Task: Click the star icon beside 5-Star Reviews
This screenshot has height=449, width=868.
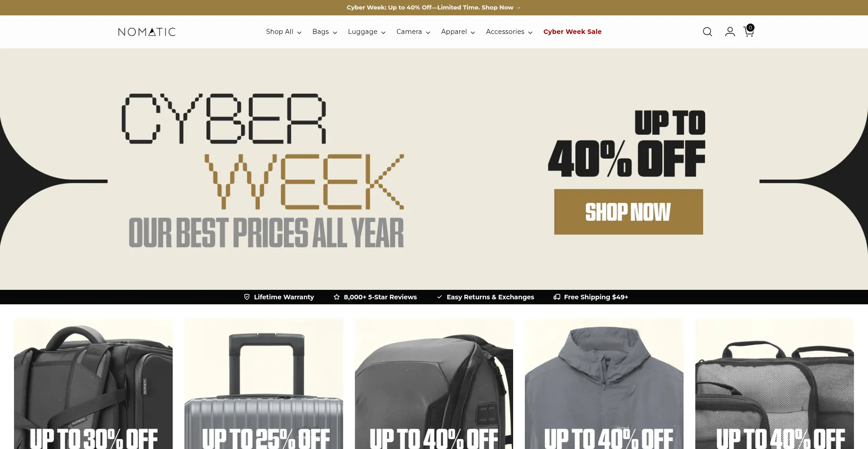Action: [336, 297]
